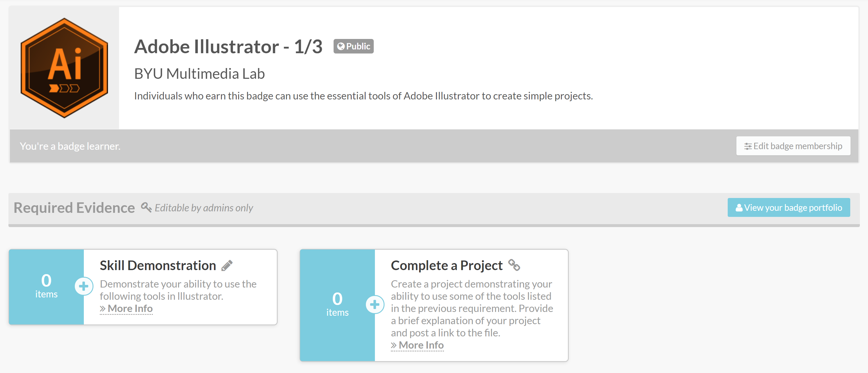Expand More Info under Complete a Project
This screenshot has height=373, width=868.
coord(421,345)
